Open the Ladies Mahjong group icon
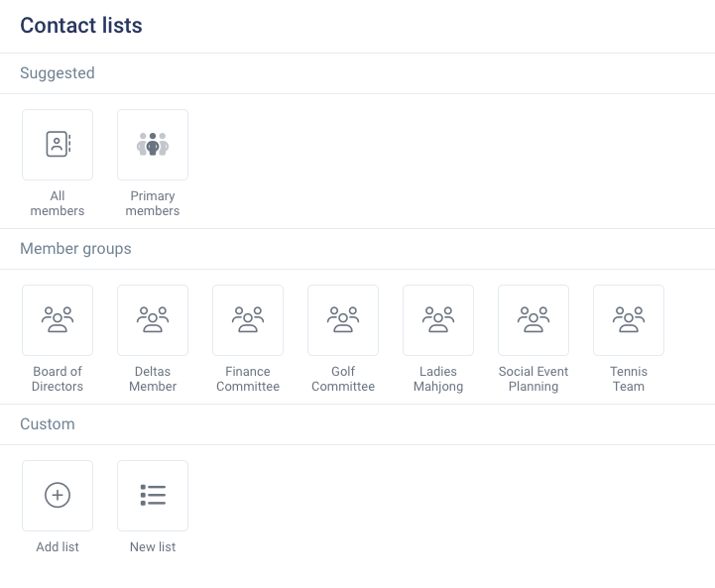This screenshot has height=588, width=715. click(438, 319)
